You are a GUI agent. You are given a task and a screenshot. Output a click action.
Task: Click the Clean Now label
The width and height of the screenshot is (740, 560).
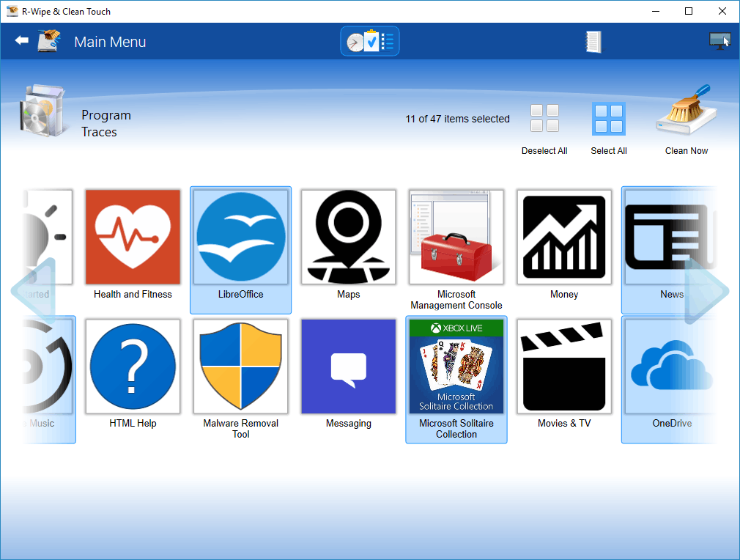(x=687, y=150)
